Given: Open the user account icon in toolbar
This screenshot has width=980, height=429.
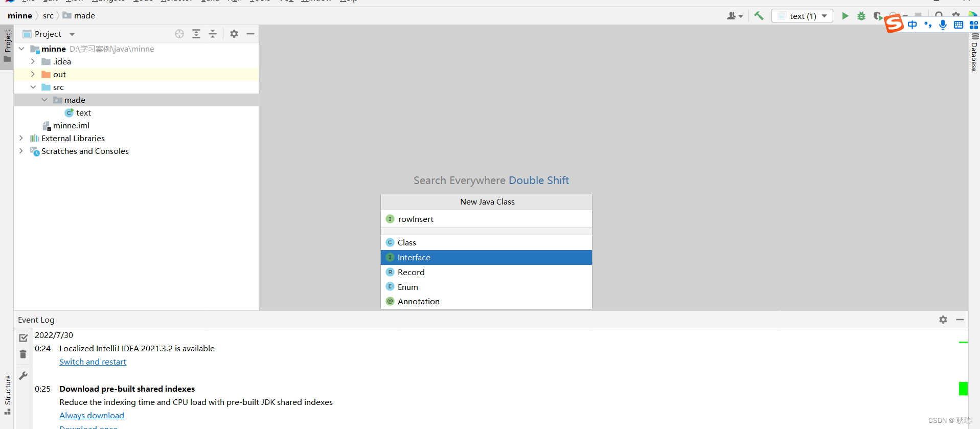Looking at the screenshot, I should (x=735, y=16).
